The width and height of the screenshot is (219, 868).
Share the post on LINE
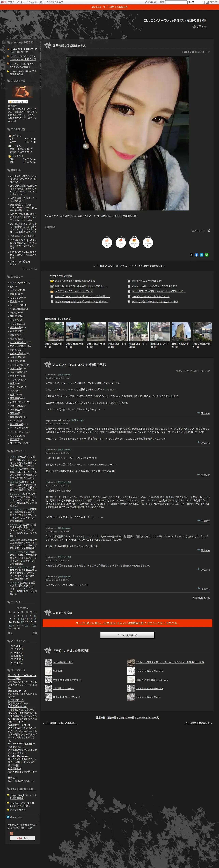(x=207, y=255)
